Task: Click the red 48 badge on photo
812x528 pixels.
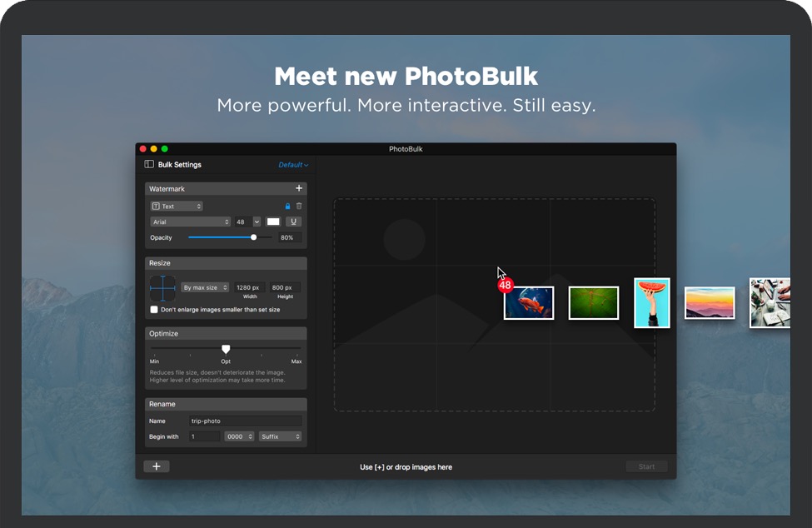Action: coord(505,286)
